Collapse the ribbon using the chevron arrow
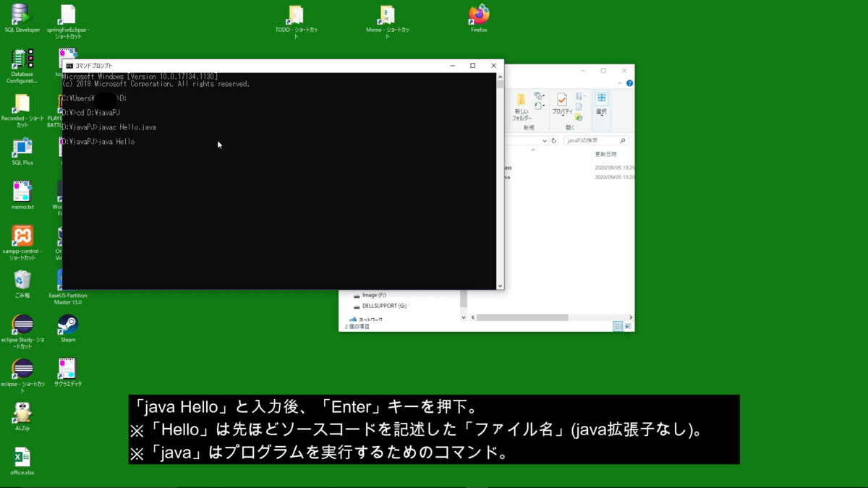This screenshot has height=488, width=868. pos(620,83)
